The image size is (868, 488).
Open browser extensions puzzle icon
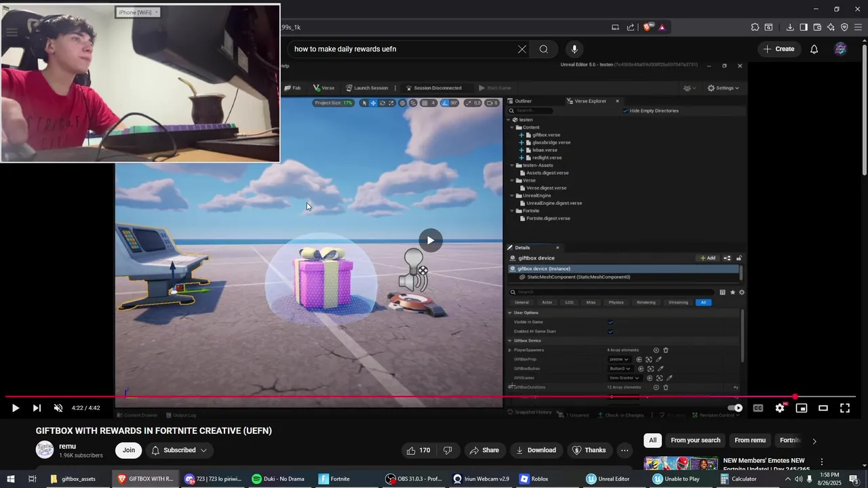tap(755, 27)
